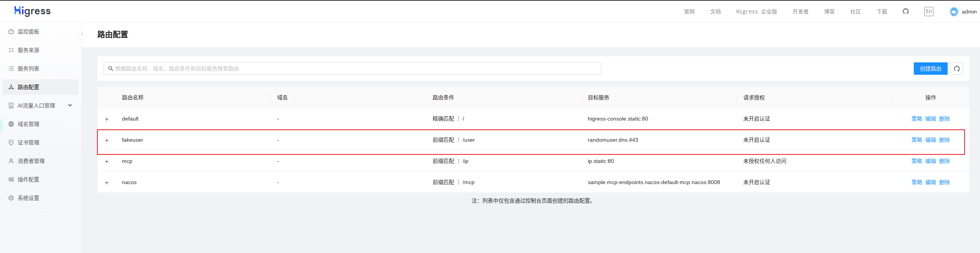
Task: Open Higress 企业版 link
Action: click(x=757, y=12)
